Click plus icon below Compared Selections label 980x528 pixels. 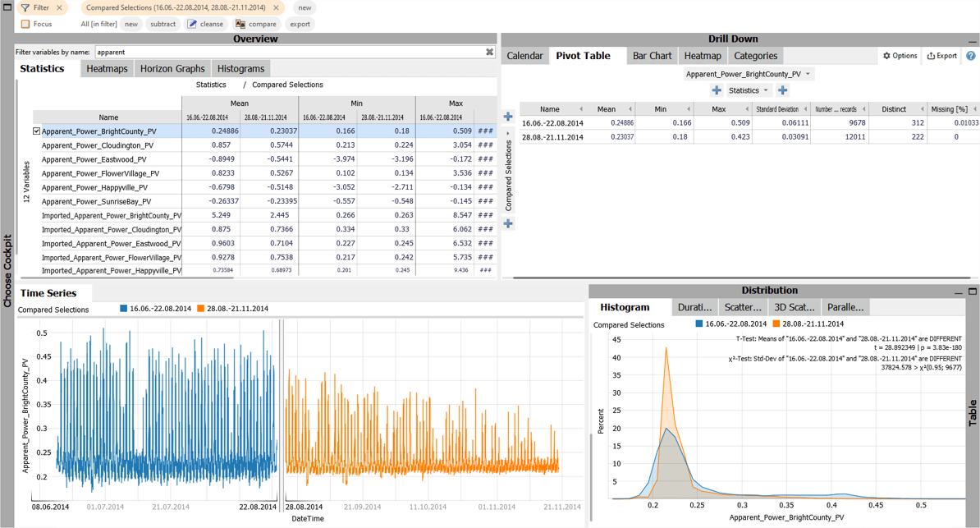[x=508, y=223]
